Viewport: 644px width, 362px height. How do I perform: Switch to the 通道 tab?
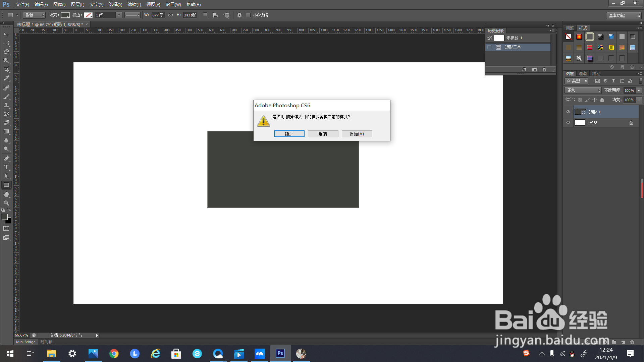583,73
